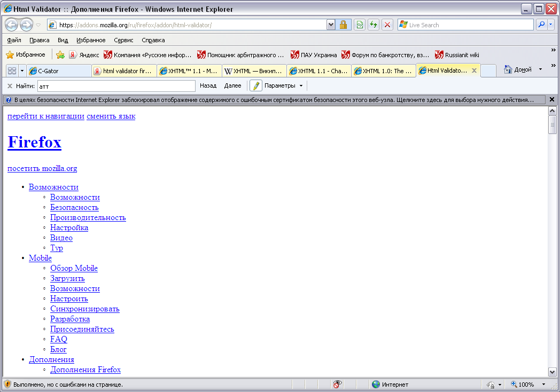This screenshot has height=392, width=560.
Task: Click the Stop loading red X icon
Action: coord(387,25)
